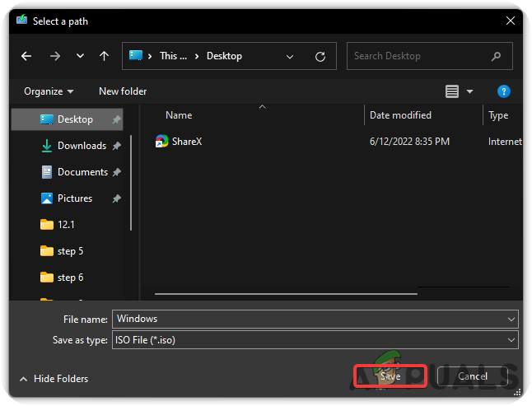Open the Organize menu
Screen dimensions: 532x406
pos(49,91)
